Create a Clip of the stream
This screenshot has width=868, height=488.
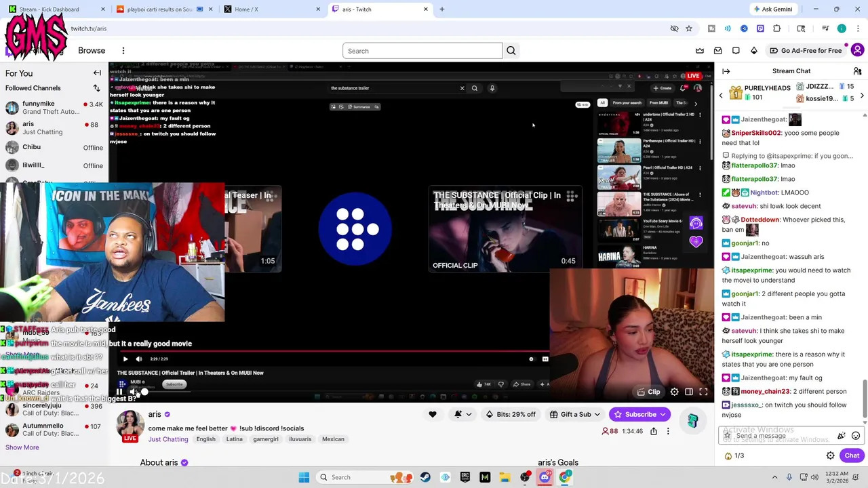coord(649,392)
